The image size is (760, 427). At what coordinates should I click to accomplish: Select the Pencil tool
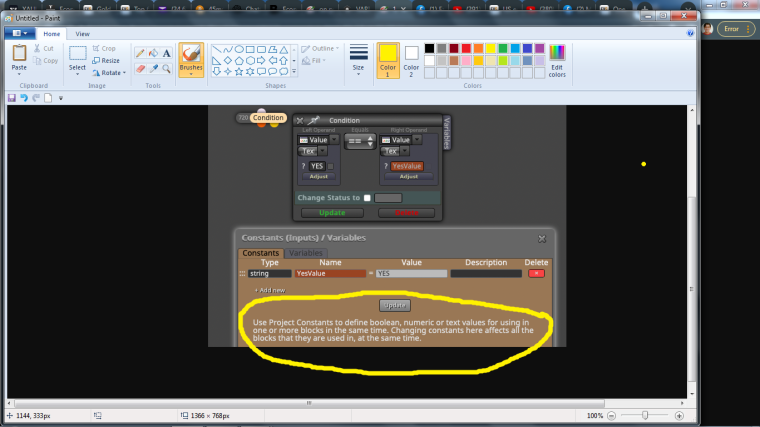pos(140,53)
